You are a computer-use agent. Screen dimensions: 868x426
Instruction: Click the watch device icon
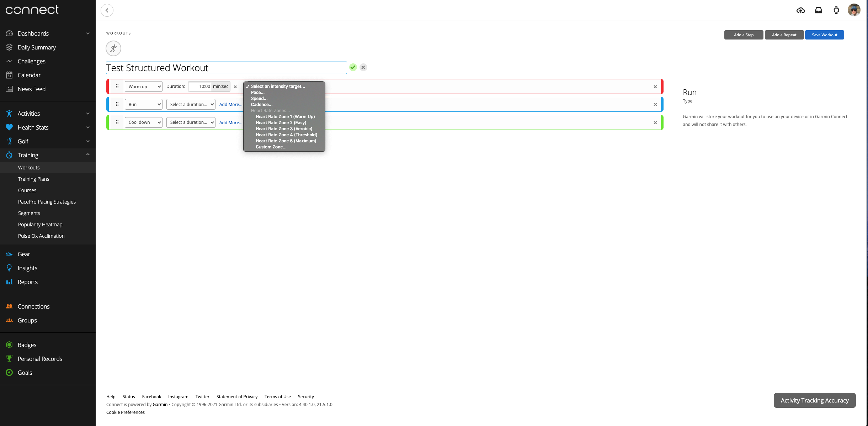[x=836, y=10]
